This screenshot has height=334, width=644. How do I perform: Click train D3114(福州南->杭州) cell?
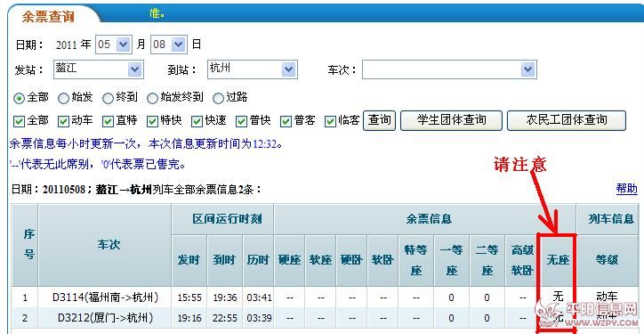point(105,297)
